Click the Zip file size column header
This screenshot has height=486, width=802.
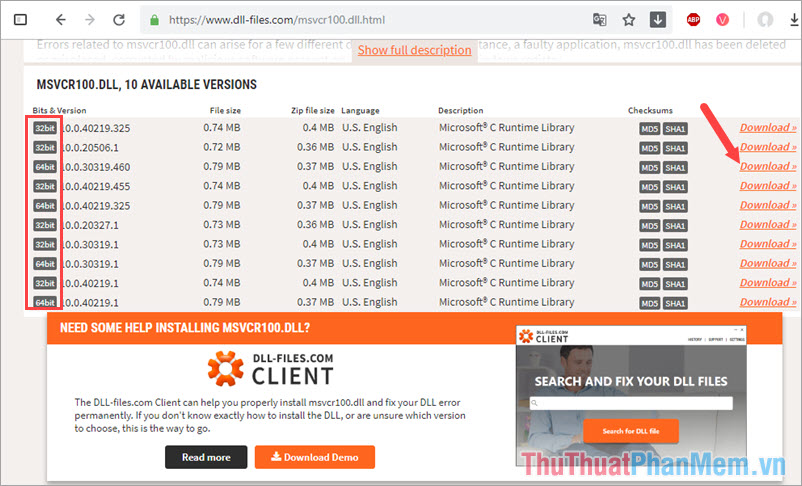pyautogui.click(x=313, y=111)
